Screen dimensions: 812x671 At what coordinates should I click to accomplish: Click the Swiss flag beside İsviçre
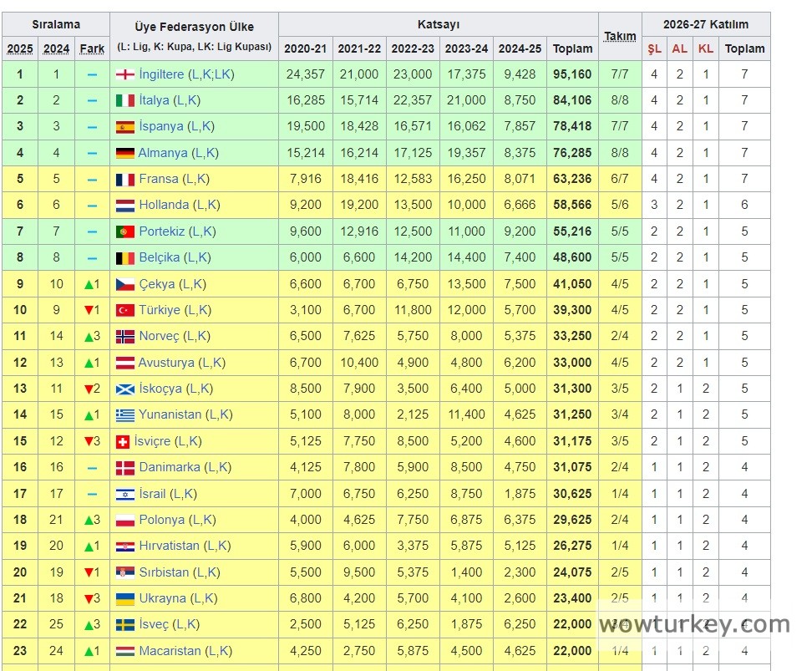(x=122, y=441)
